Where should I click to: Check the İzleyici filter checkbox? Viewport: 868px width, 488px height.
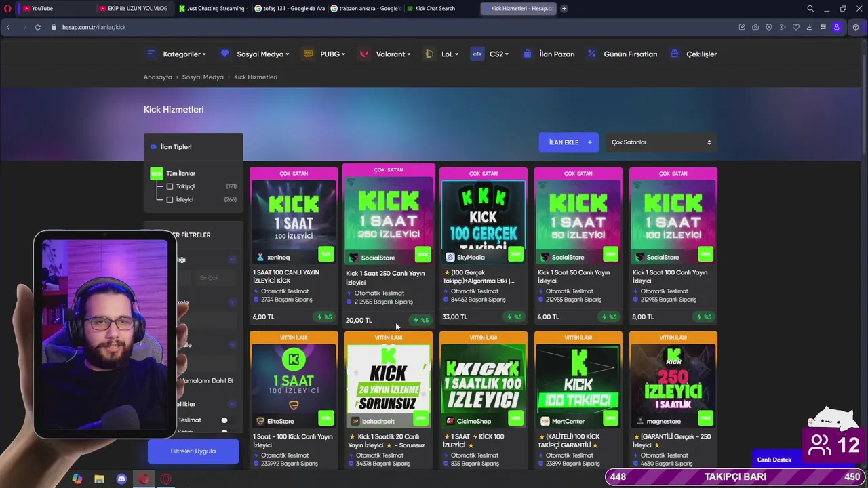coord(170,199)
